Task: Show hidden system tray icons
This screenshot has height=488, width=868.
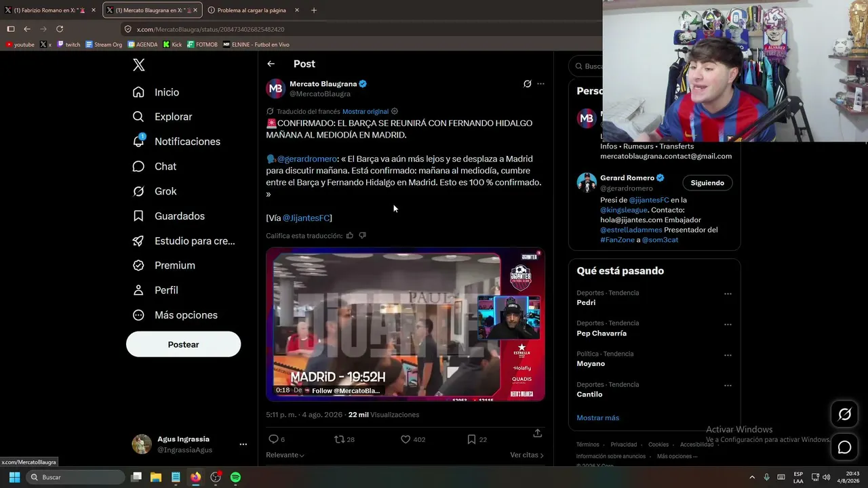Action: (751, 477)
